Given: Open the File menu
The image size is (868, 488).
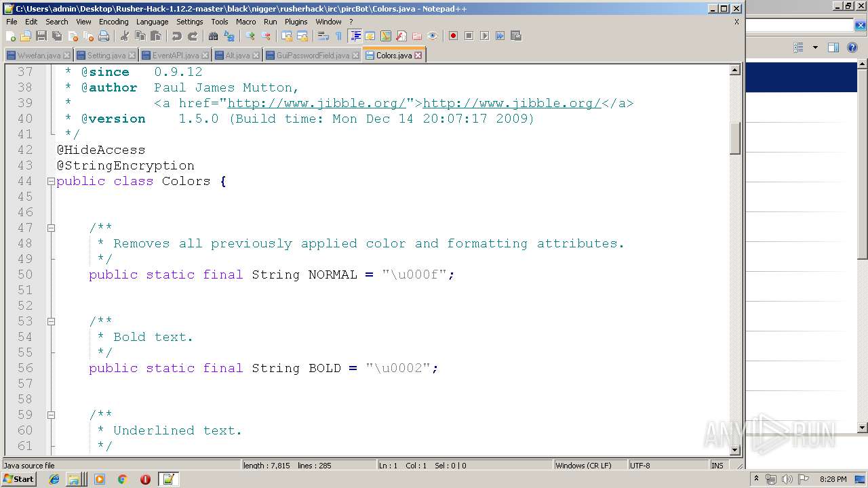Looking at the screenshot, I should [x=12, y=22].
